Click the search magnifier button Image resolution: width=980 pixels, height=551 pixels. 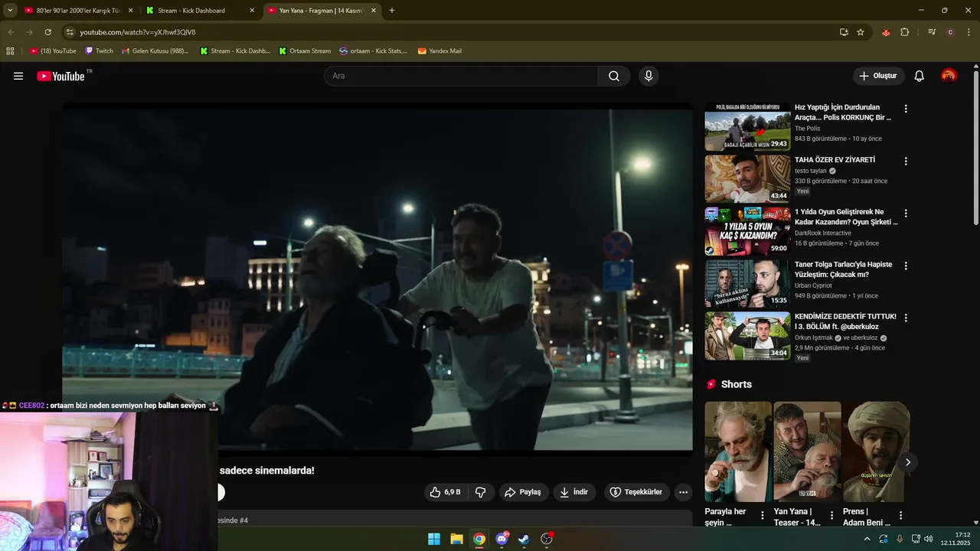(614, 76)
